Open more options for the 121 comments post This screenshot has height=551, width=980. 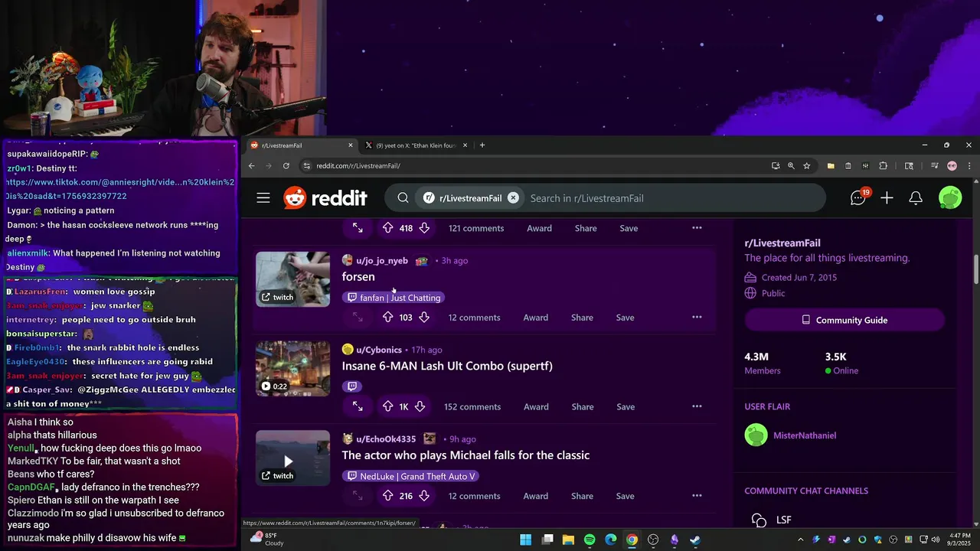coord(697,228)
